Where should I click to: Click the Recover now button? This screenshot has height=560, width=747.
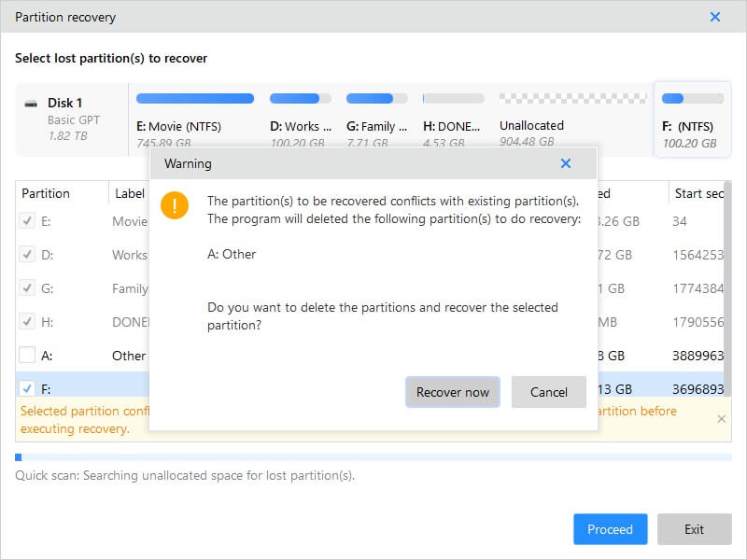(452, 392)
